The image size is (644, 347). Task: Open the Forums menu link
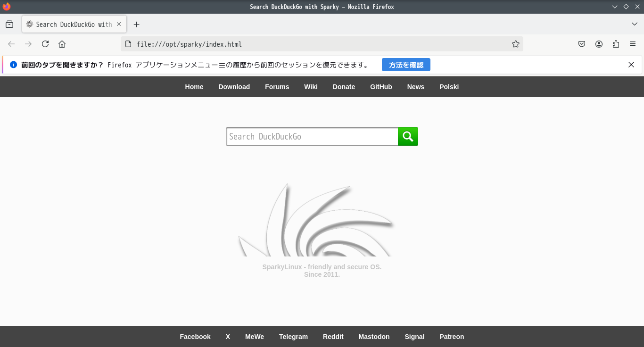pos(277,87)
